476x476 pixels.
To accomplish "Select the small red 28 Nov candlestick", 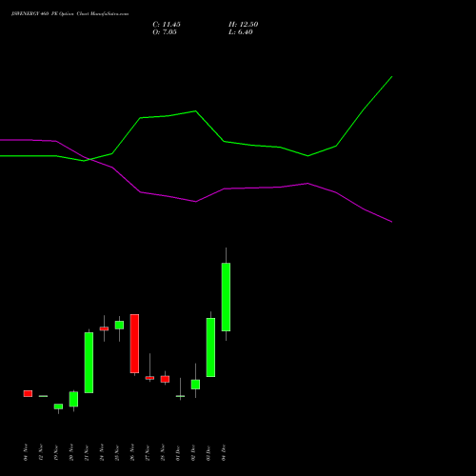I will pos(165,379).
